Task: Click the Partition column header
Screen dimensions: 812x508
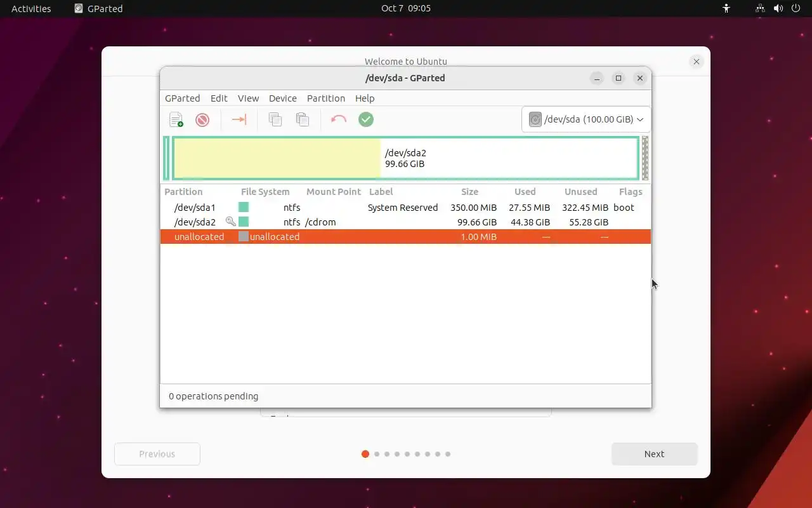Action: pyautogui.click(x=183, y=192)
